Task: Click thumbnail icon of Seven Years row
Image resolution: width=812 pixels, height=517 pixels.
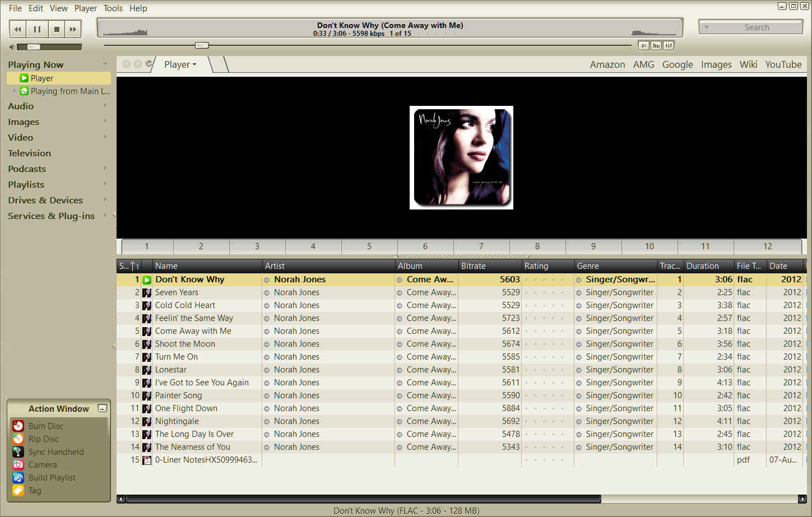Action: point(147,292)
